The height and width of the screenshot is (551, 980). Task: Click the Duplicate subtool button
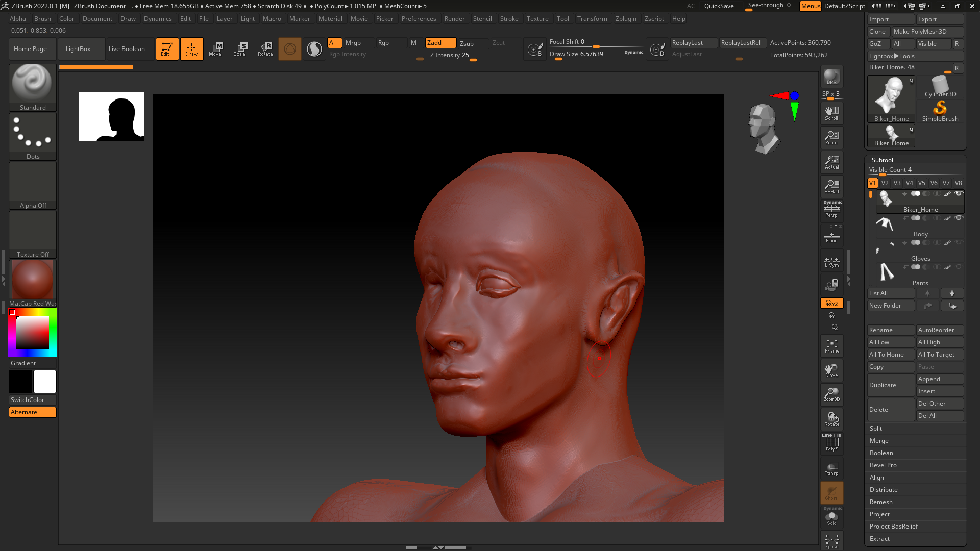[x=890, y=385]
